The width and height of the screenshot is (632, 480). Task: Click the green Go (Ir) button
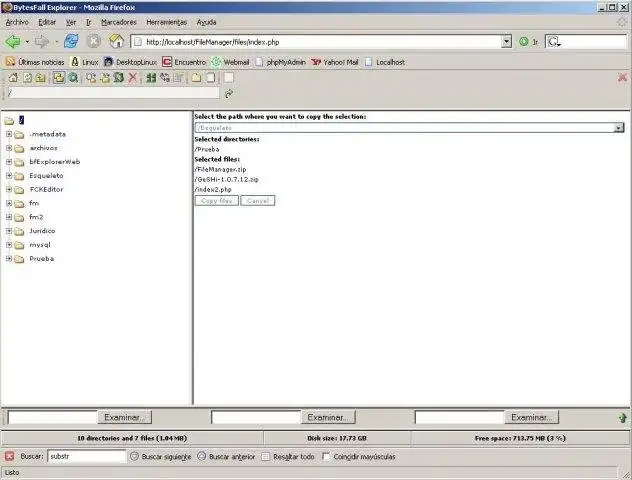pyautogui.click(x=528, y=42)
